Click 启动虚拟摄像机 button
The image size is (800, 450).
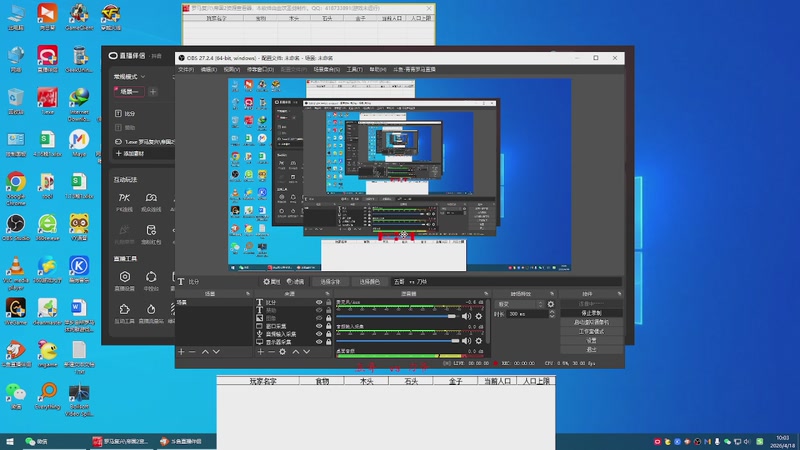591,322
